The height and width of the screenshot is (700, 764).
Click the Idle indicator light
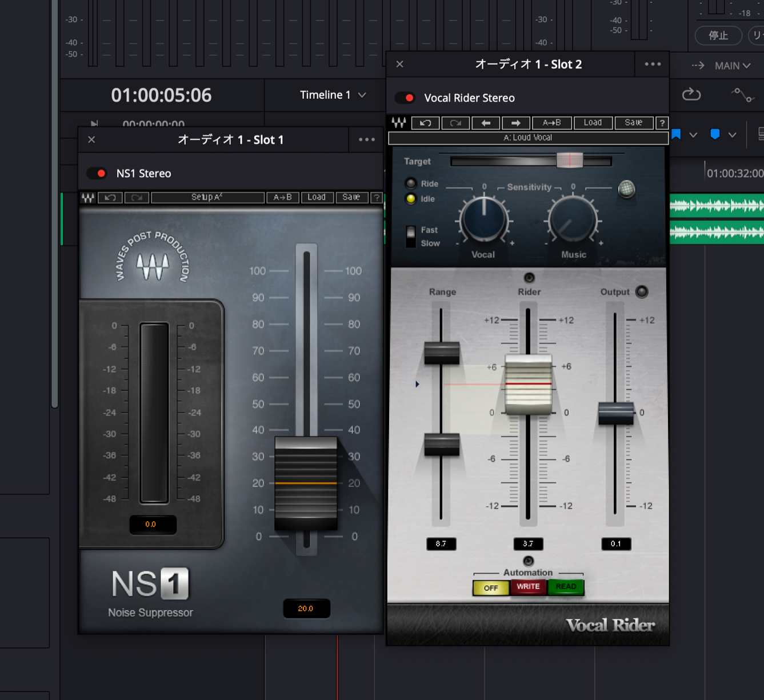[x=411, y=199]
